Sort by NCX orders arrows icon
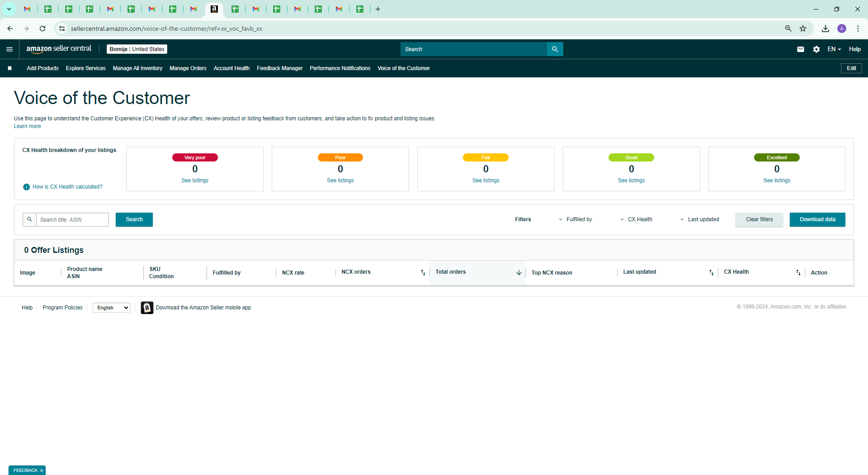Viewport: 868px width, 475px height. coord(423,272)
